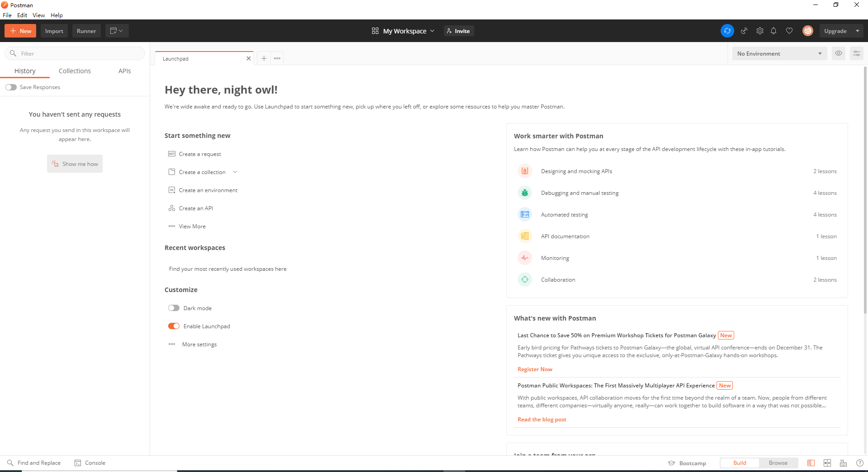
Task: Toggle Save Responses switch
Action: tap(11, 87)
